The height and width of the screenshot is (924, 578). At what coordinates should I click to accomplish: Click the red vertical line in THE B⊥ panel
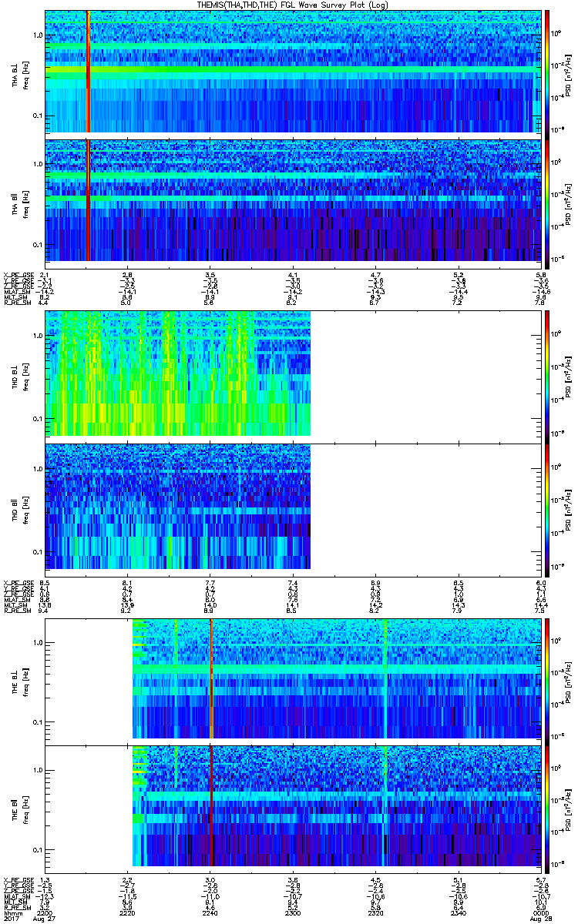pyautogui.click(x=210, y=679)
